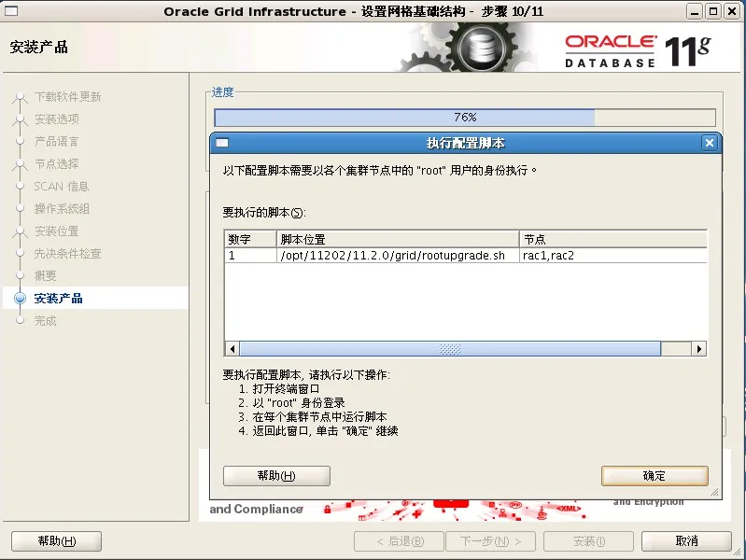Viewport: 746px width, 560px height.
Task: Maximize the Oracle Grid Infrastructure window
Action: click(x=713, y=11)
